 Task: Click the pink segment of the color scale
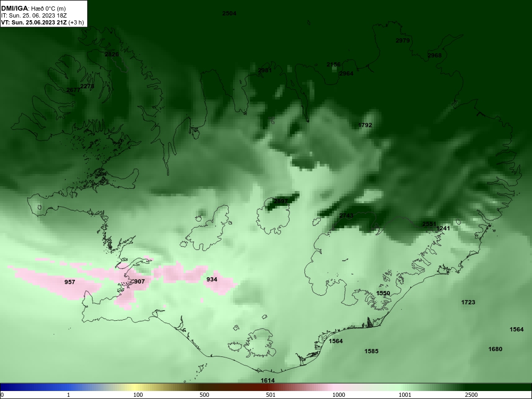point(334,387)
